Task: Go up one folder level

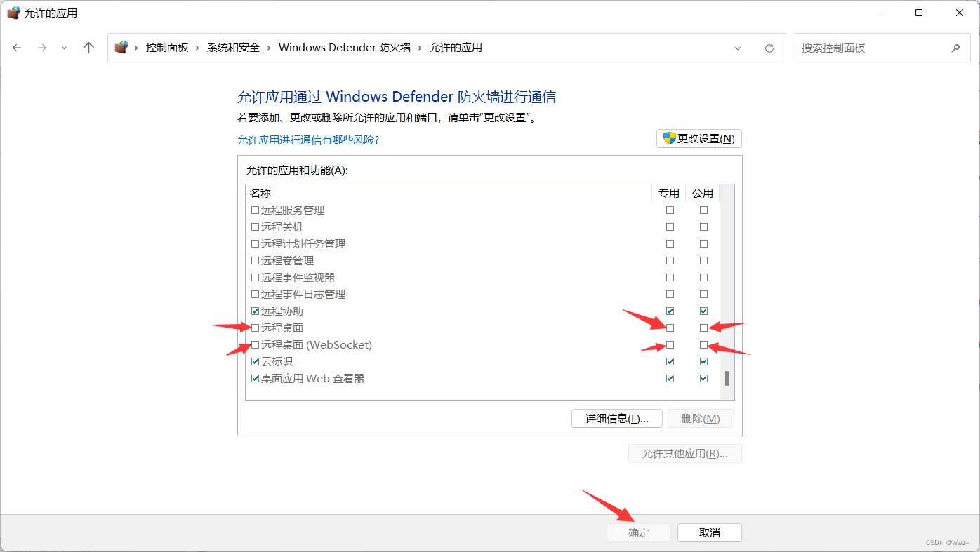Action: point(88,48)
